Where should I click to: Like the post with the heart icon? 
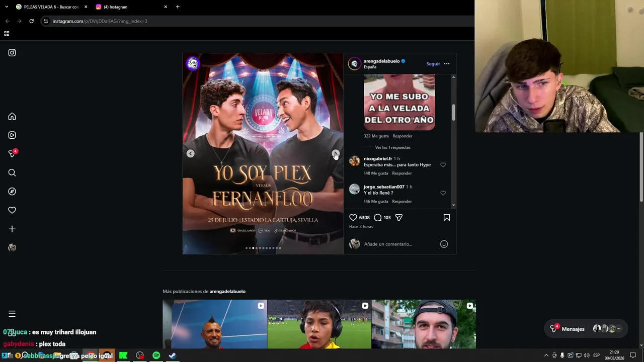[x=353, y=218]
